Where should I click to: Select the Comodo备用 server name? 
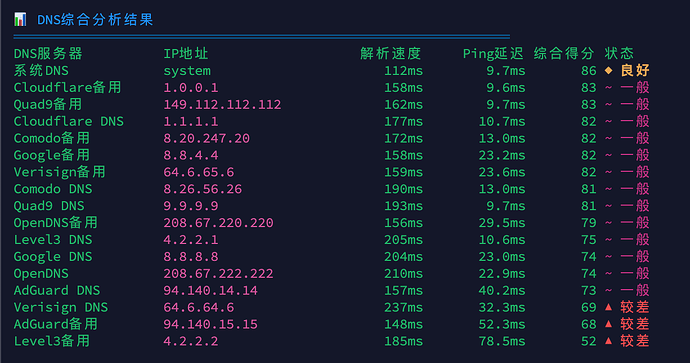(52, 138)
